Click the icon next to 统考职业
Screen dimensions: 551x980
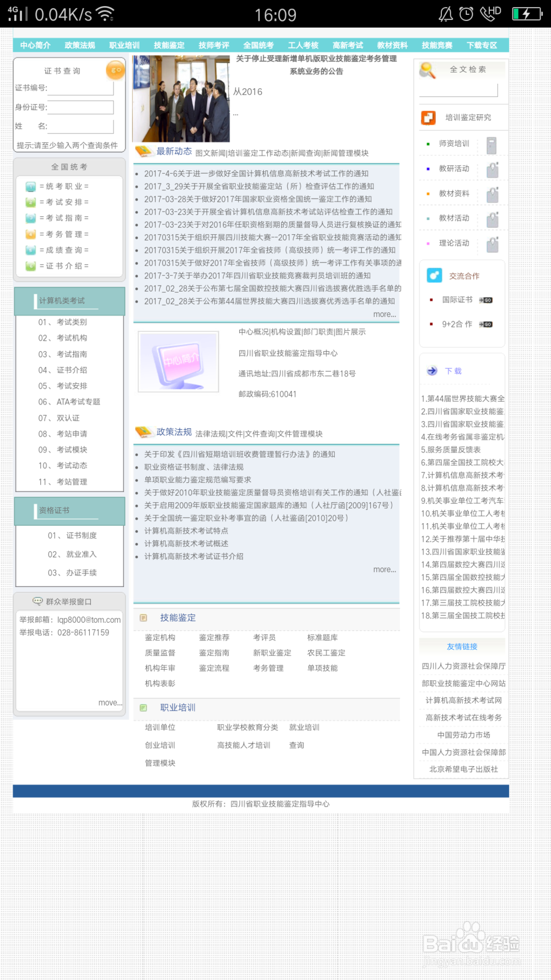31,186
